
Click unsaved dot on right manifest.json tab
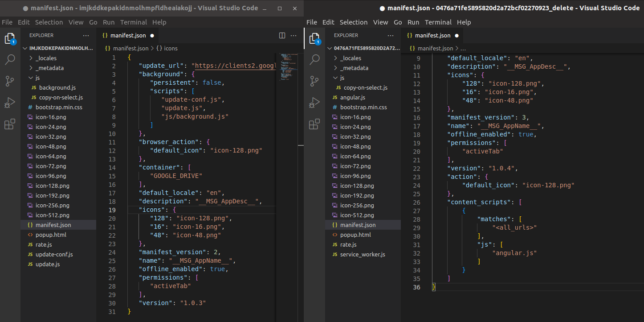tap(457, 35)
